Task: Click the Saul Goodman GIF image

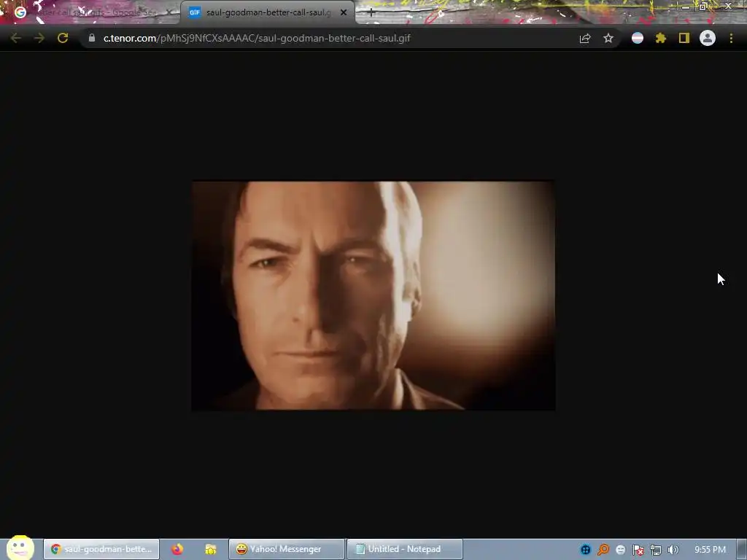Action: pos(373,295)
